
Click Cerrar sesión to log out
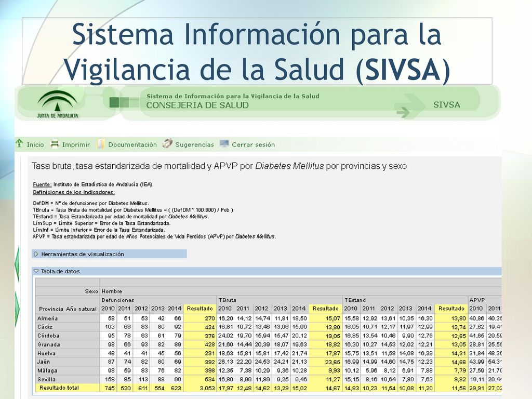pos(253,145)
